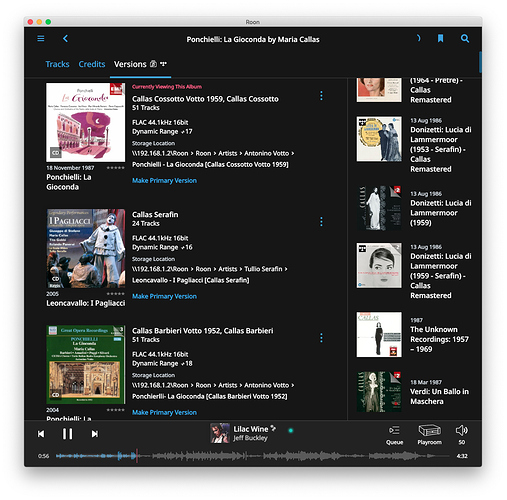Open Lilac Wine track title

[x=251, y=429]
